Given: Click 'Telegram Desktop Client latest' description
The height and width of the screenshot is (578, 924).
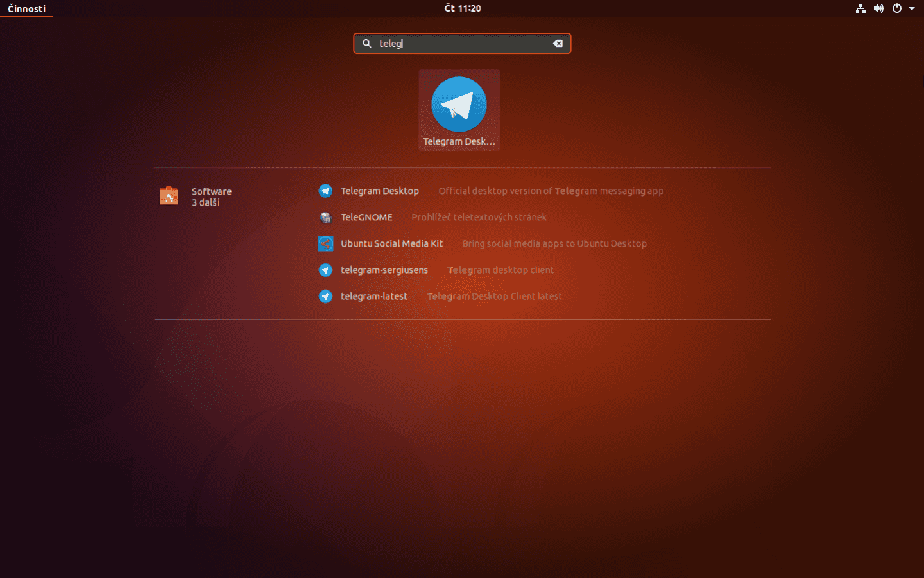Looking at the screenshot, I should tap(495, 296).
